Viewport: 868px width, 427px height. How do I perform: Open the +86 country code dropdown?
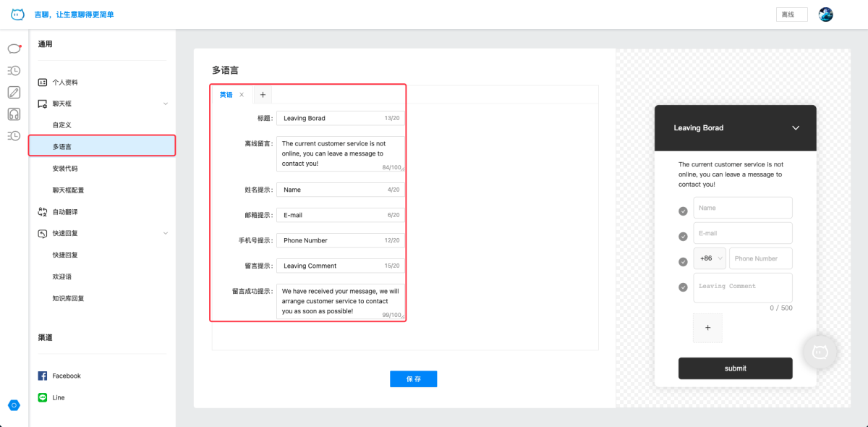point(709,258)
